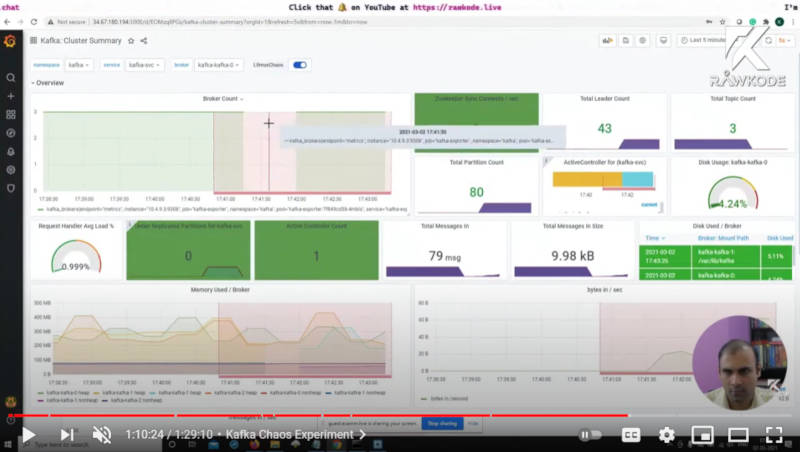Open the Create plus menu in sidebar
The width and height of the screenshot is (800, 452).
[x=11, y=96]
